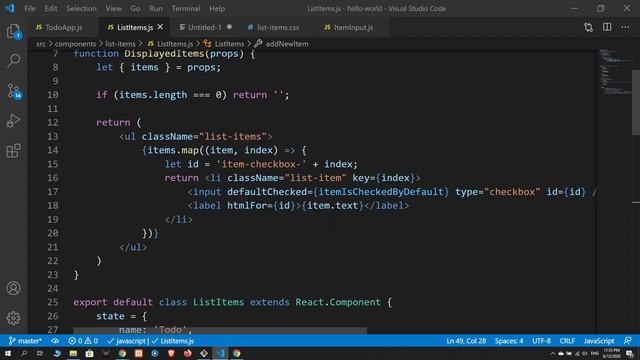Click the components breadcrumb
The width and height of the screenshot is (640, 360).
(75, 44)
